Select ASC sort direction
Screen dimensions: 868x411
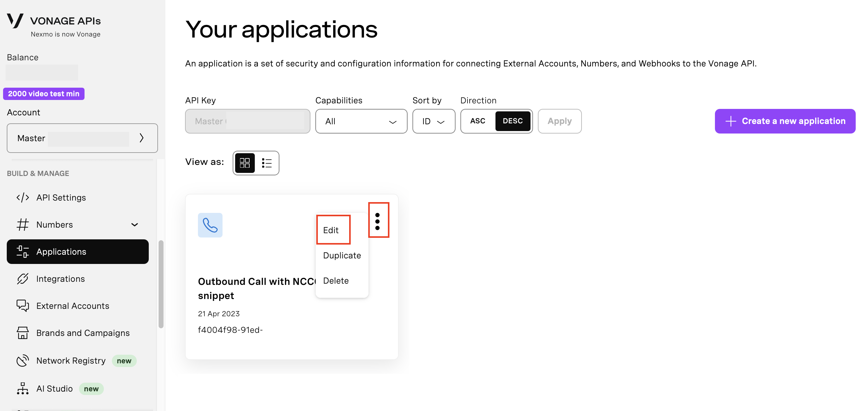tap(478, 121)
